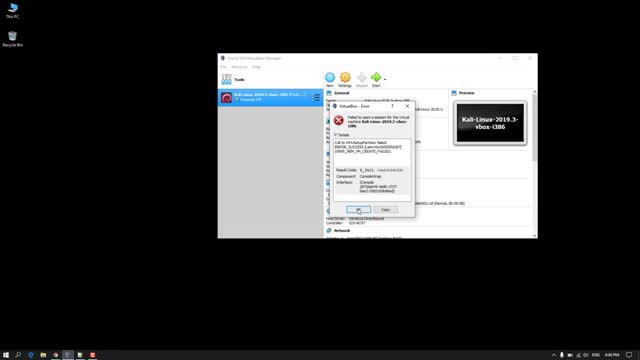Click the volume tray icon
640x360 pixels.
click(586, 355)
